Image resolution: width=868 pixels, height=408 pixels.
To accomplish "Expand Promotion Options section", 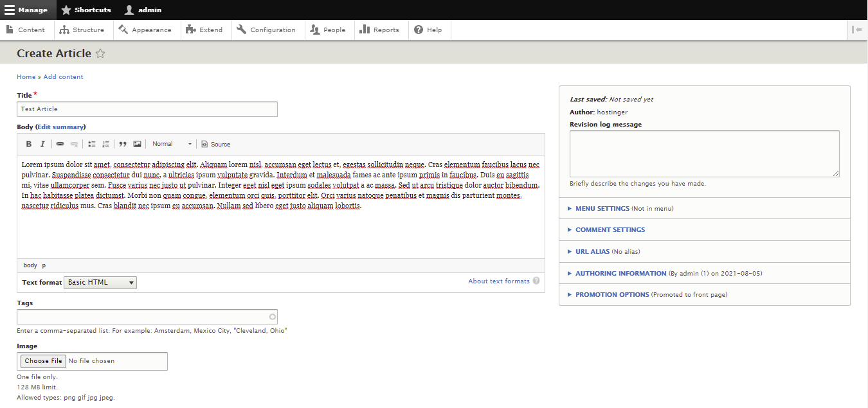I will click(x=611, y=295).
